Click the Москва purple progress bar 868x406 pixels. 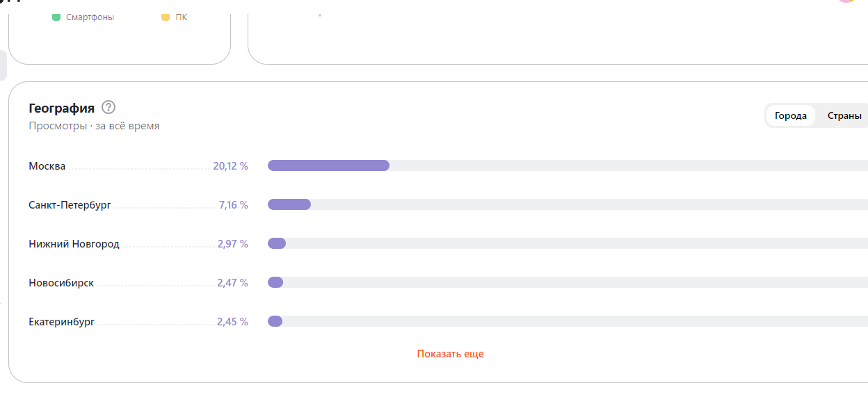pyautogui.click(x=328, y=165)
